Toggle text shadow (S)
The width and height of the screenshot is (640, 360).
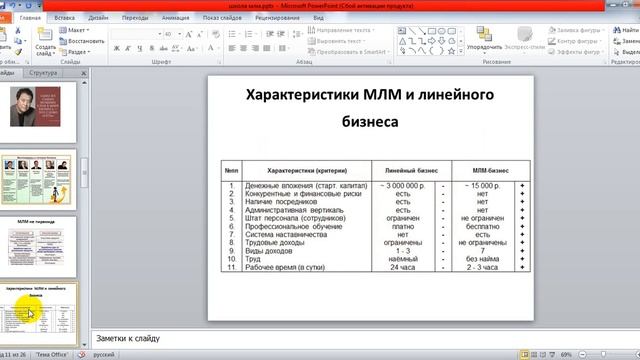pyautogui.click(x=151, y=49)
